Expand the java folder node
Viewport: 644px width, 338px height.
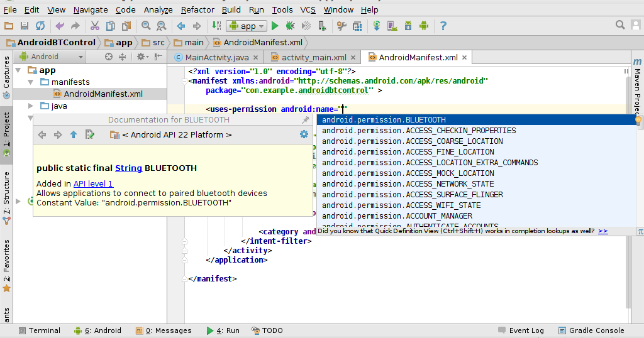(x=30, y=106)
